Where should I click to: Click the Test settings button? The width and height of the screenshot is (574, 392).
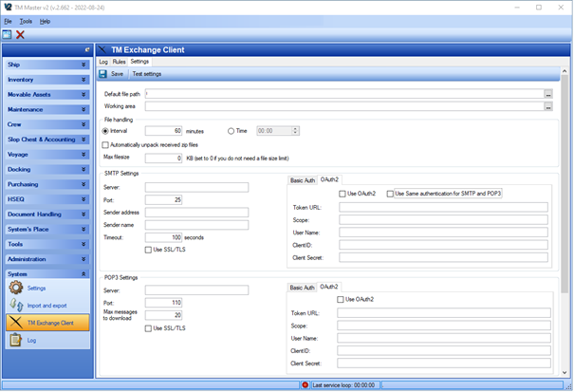147,74
